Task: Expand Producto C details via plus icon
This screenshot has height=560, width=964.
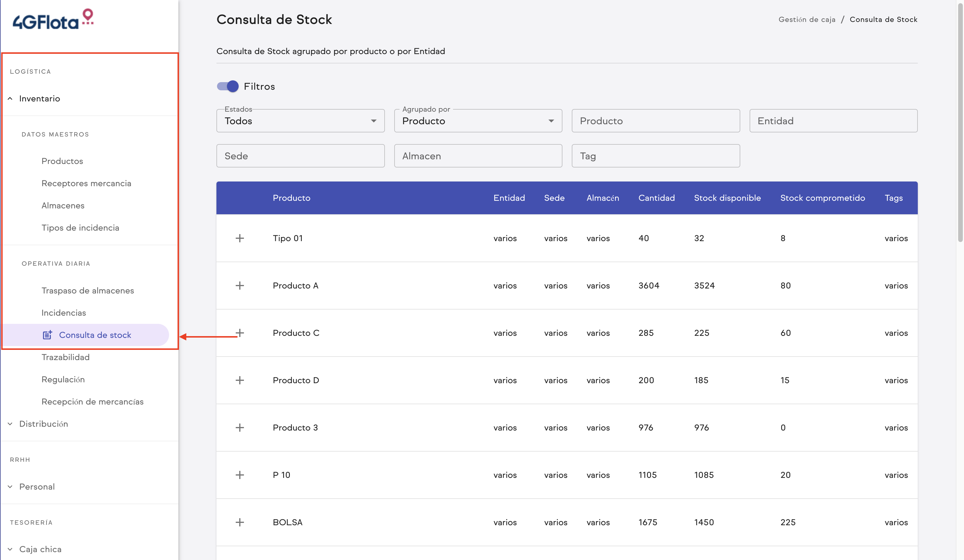Action: click(x=240, y=333)
